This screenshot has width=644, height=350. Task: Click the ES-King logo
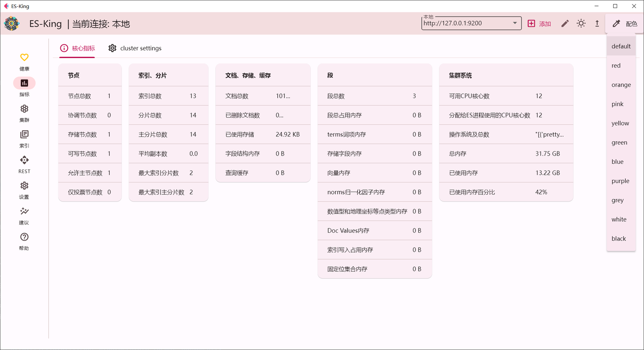pyautogui.click(x=12, y=23)
